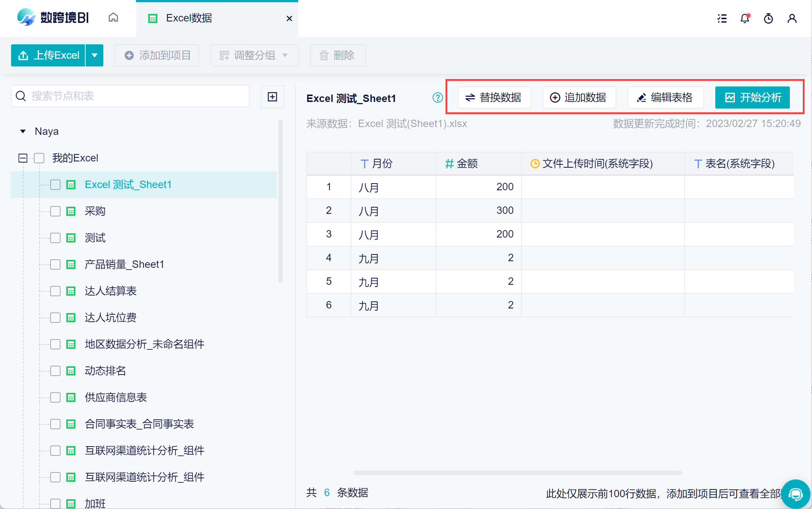
Task: Click the help question mark icon
Action: [438, 98]
